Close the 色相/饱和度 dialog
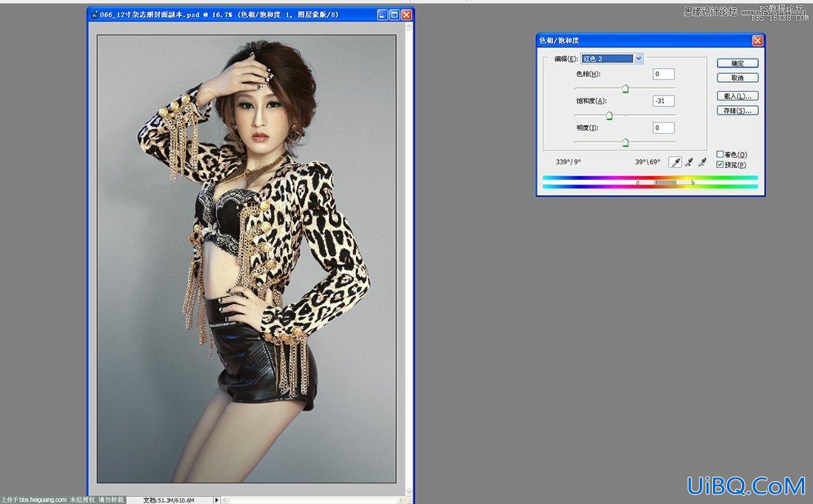 click(757, 41)
